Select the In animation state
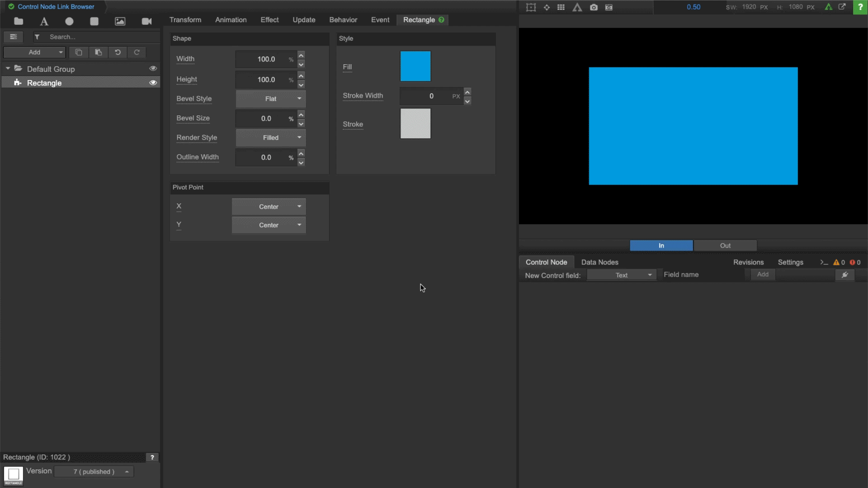868x488 pixels. click(661, 245)
